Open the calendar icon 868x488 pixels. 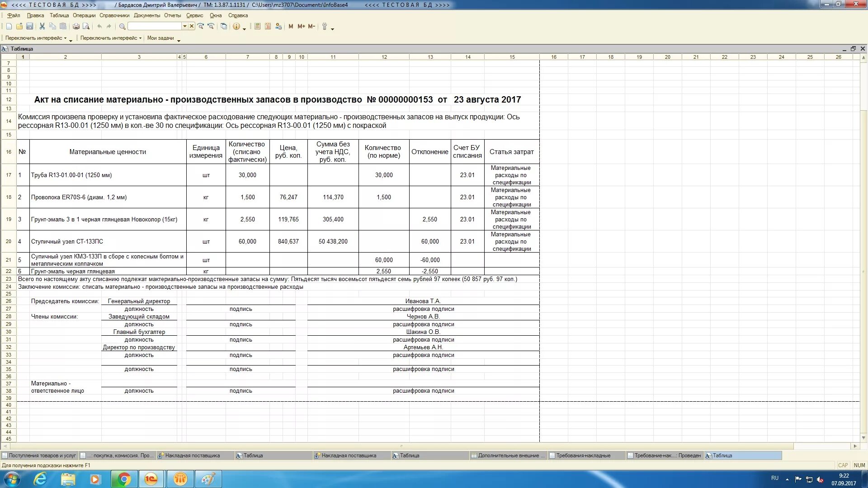click(x=268, y=27)
